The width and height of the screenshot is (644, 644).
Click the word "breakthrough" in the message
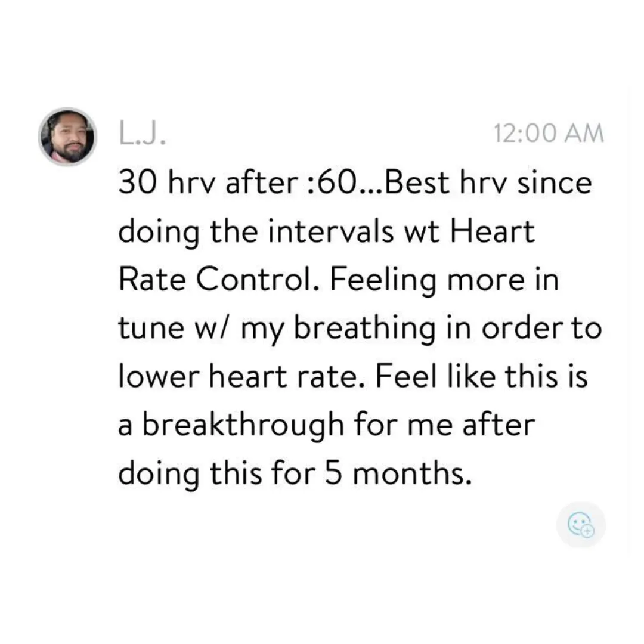pos(243,426)
